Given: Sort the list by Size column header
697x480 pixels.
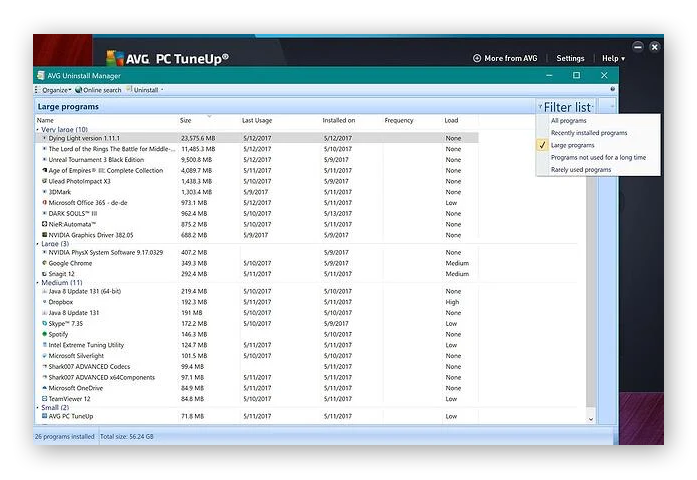Looking at the screenshot, I should [186, 120].
